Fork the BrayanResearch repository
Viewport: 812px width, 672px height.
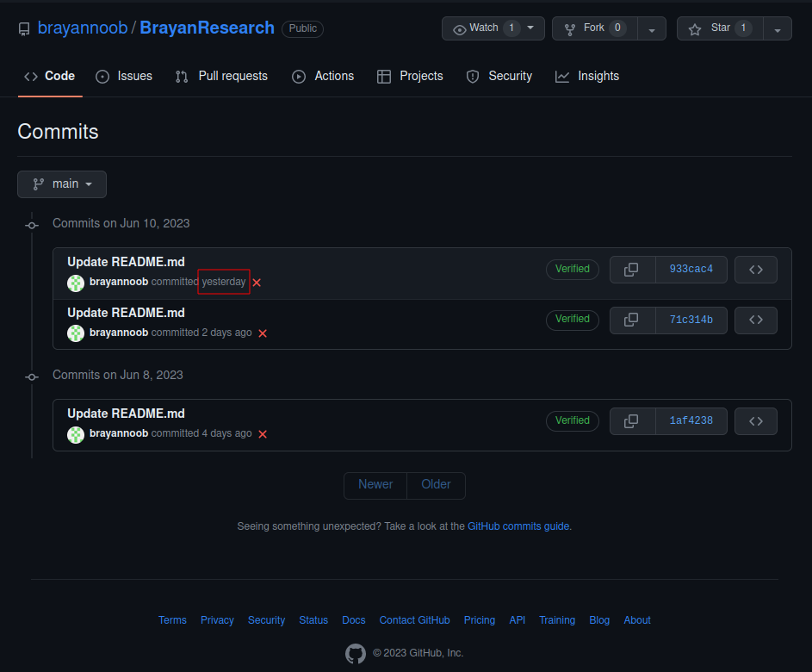594,28
